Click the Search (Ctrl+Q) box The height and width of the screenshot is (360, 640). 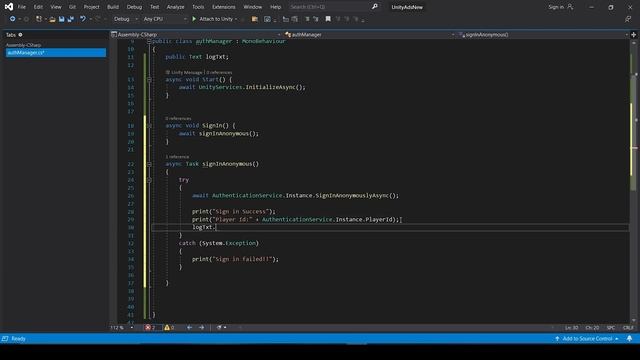point(329,7)
